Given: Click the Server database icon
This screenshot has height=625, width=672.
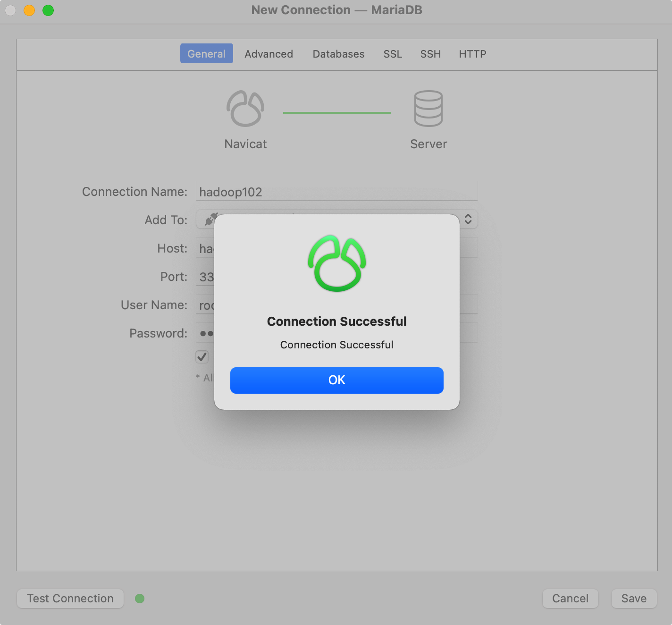Looking at the screenshot, I should tap(428, 109).
